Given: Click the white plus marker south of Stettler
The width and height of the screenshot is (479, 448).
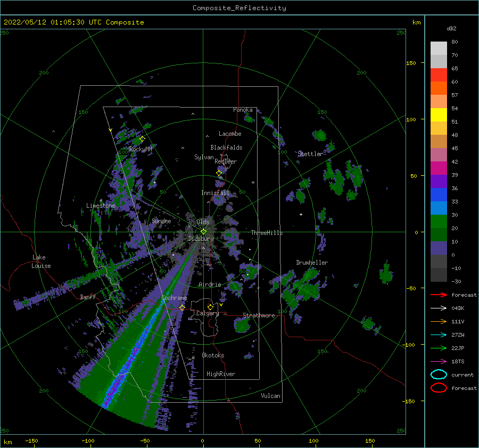Looking at the screenshot, I should (301, 214).
